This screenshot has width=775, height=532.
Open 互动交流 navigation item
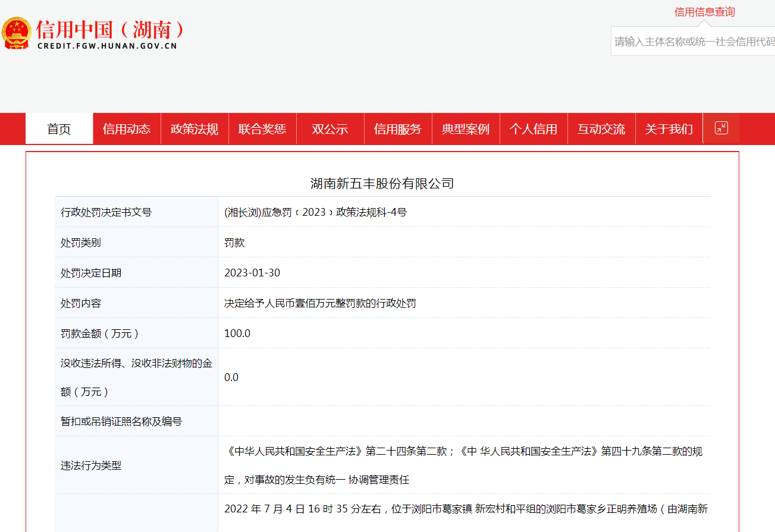[x=601, y=129]
